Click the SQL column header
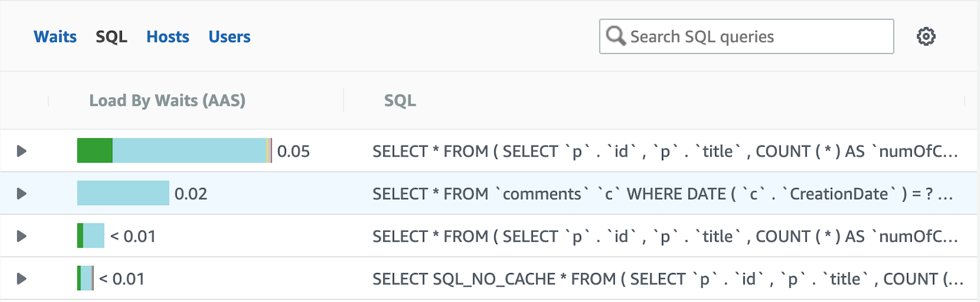Screen dimensions: 980x302 pos(400,100)
